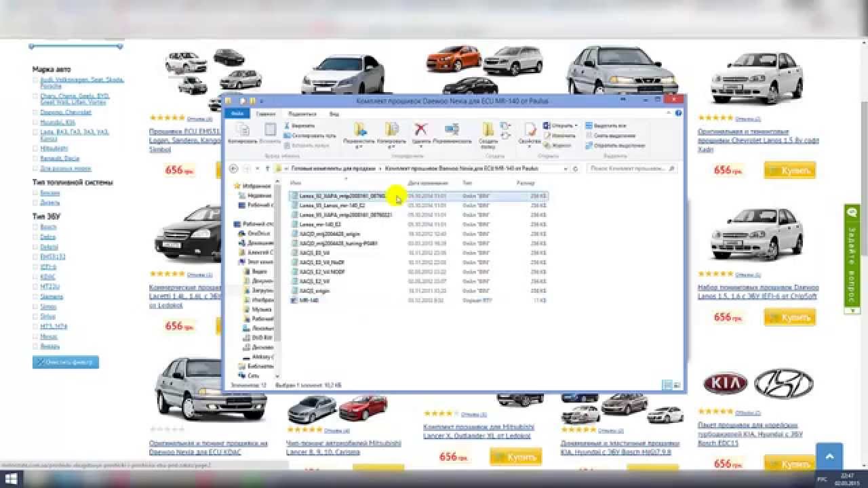Click the Windows Start button
The height and width of the screenshot is (488, 868).
(x=12, y=479)
